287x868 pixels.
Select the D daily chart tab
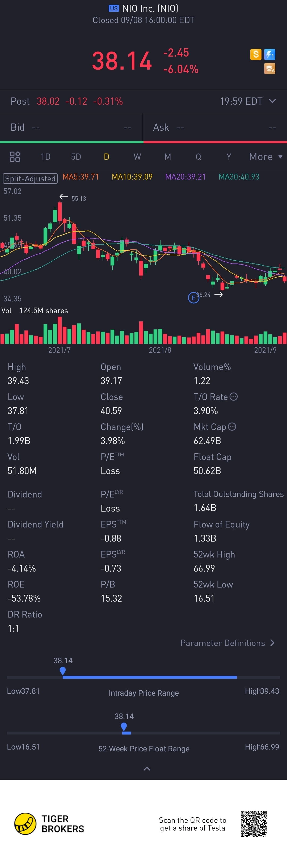point(107,157)
